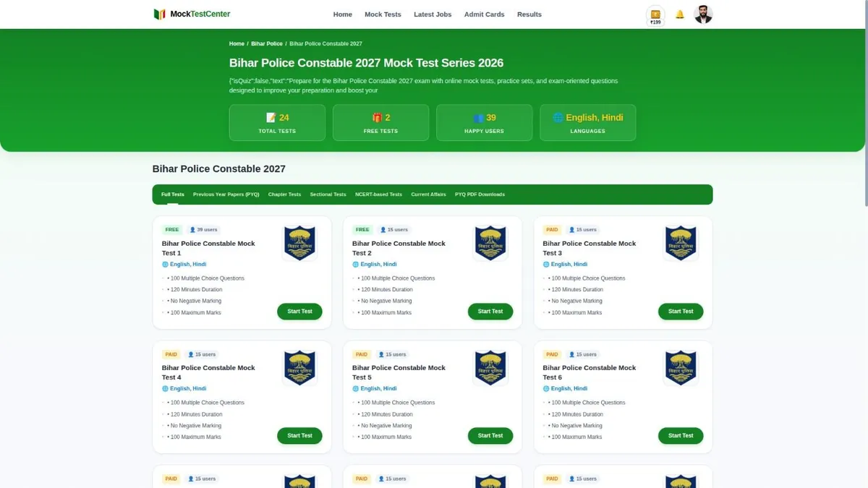Open the user profile avatar
Screen dimensions: 868x488
point(703,14)
